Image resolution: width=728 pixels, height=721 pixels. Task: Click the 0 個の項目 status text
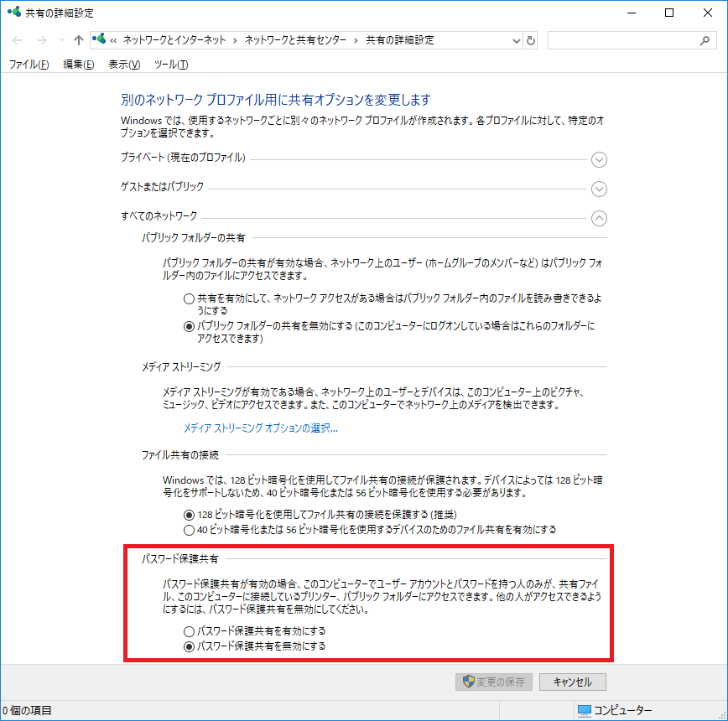pyautogui.click(x=27, y=710)
